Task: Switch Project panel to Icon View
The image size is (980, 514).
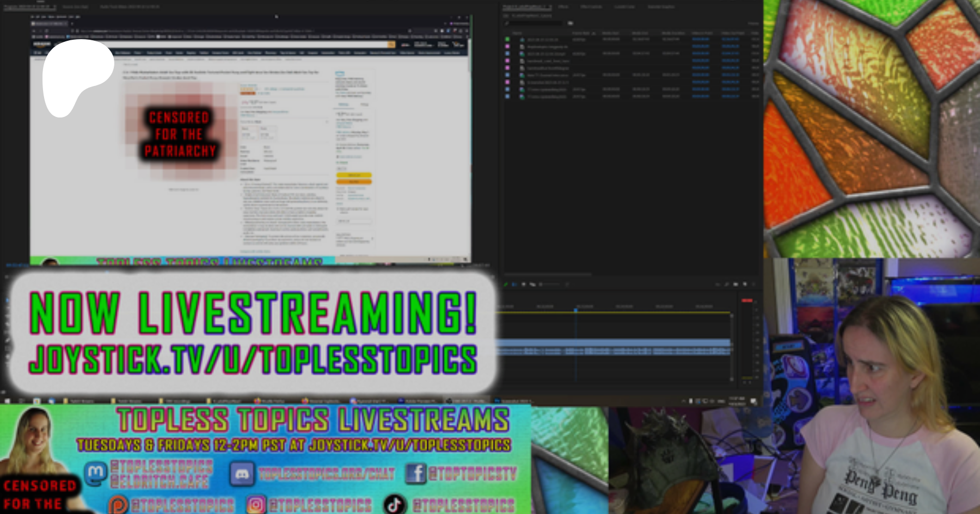Action: click(x=524, y=284)
